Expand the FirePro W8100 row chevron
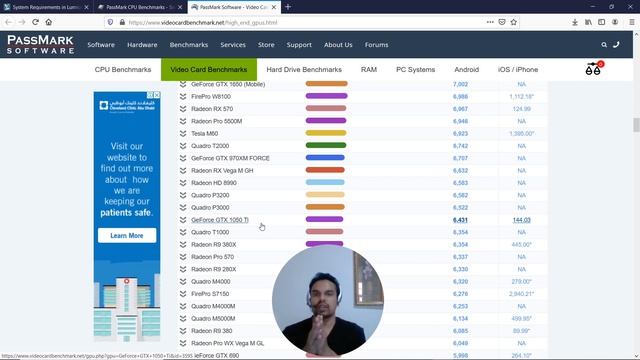The height and width of the screenshot is (360, 640). click(183, 96)
